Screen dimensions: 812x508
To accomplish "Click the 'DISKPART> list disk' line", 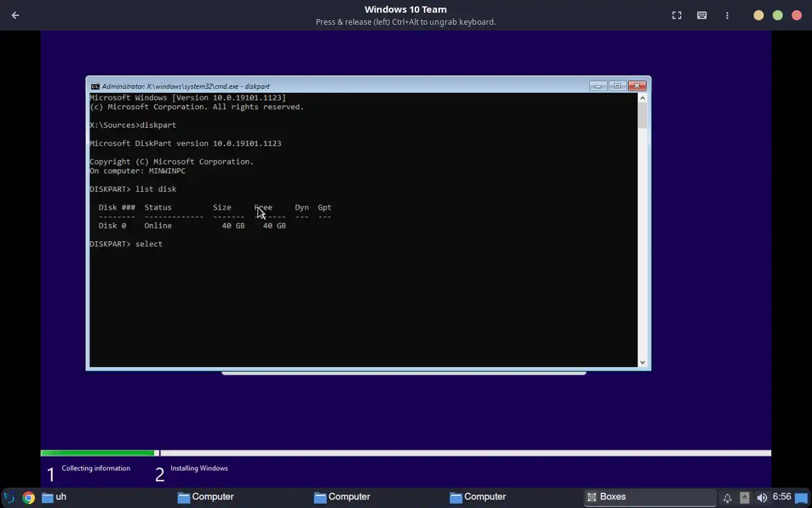I will pos(133,189).
